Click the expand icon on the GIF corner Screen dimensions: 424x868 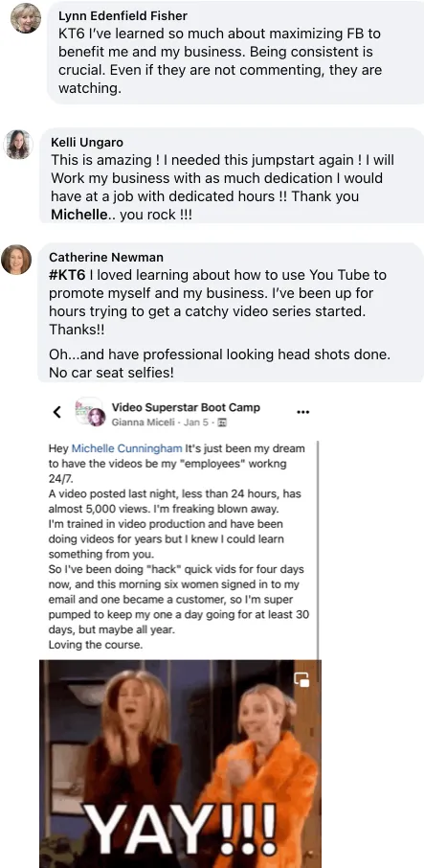[302, 679]
